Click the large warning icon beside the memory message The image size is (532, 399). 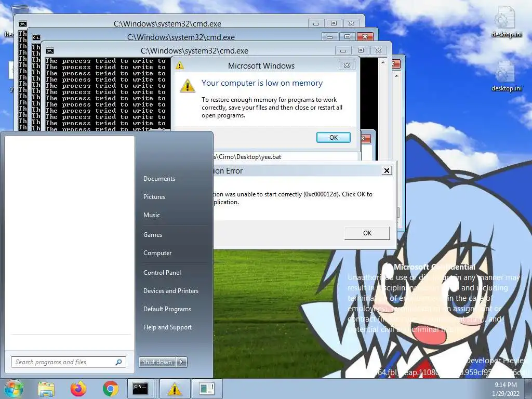click(x=187, y=86)
